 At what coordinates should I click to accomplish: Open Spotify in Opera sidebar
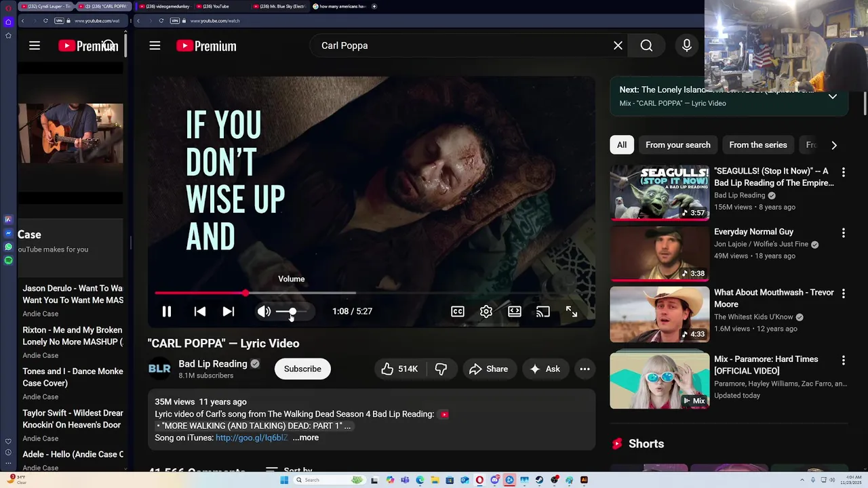click(8, 260)
